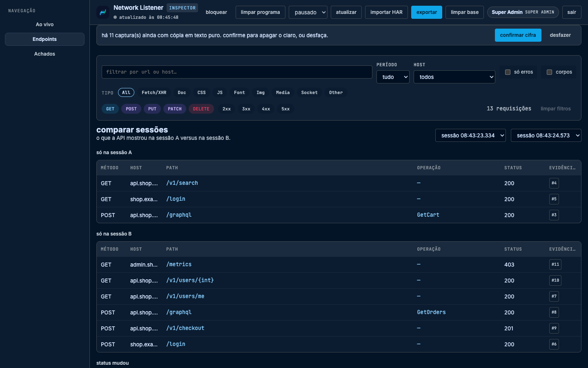Viewport: 588px width, 368px height.
Task: Click the exportar button
Action: pyautogui.click(x=427, y=12)
